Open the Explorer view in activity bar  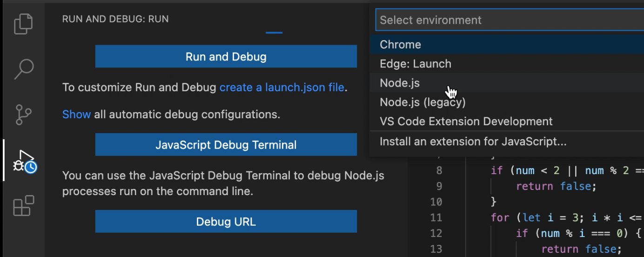[24, 24]
